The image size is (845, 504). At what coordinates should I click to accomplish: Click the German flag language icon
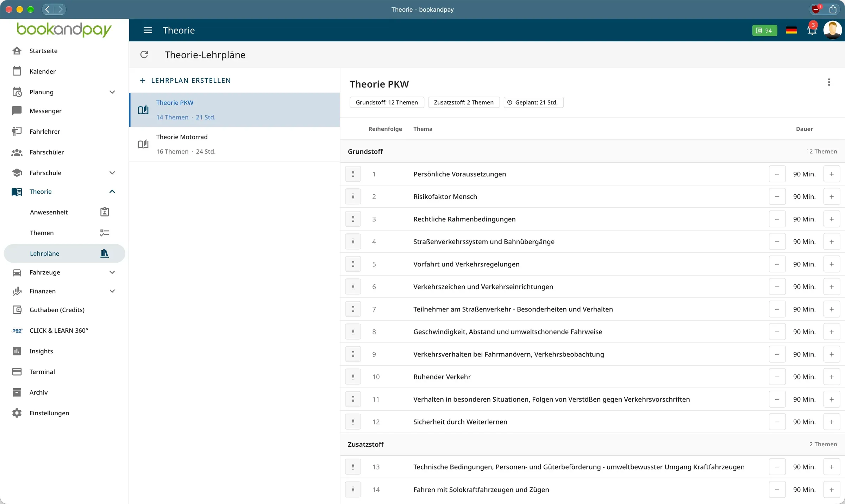[791, 30]
